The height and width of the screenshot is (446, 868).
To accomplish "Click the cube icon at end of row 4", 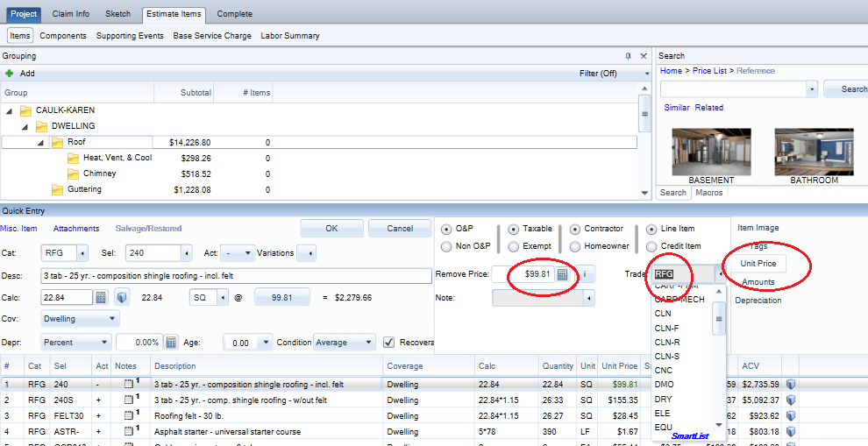I will pos(791,431).
